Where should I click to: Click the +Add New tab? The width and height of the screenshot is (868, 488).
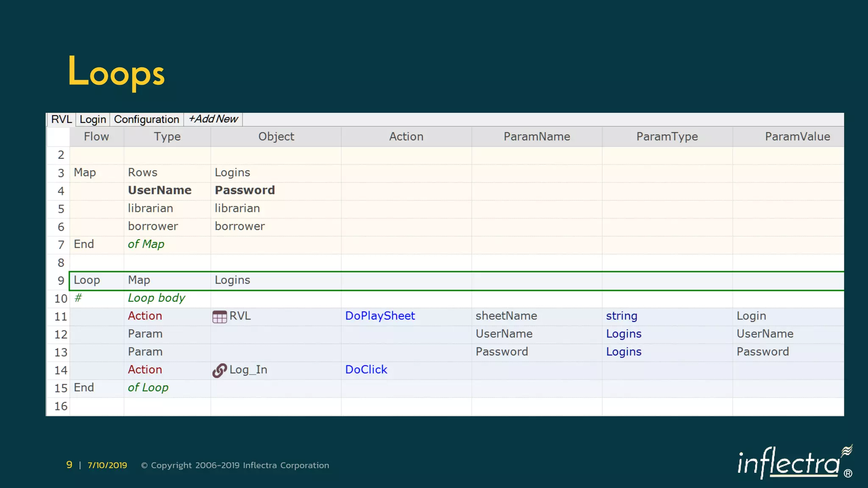pyautogui.click(x=213, y=119)
